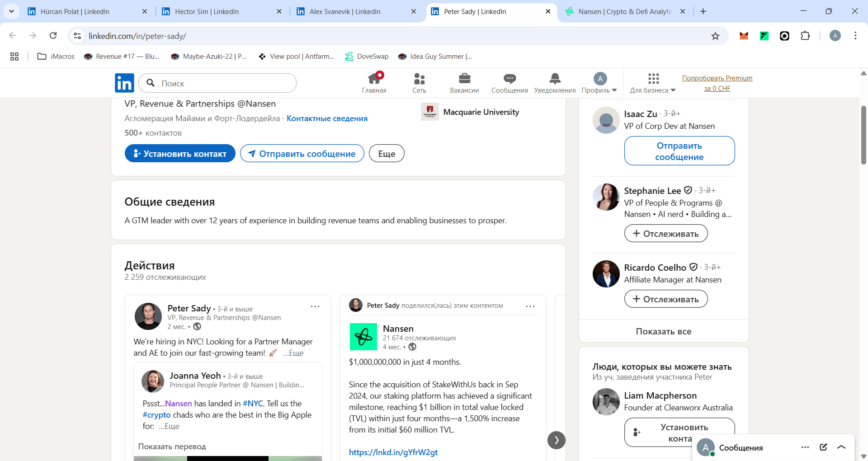Open the View pool Antfarm bookmark

tap(297, 56)
